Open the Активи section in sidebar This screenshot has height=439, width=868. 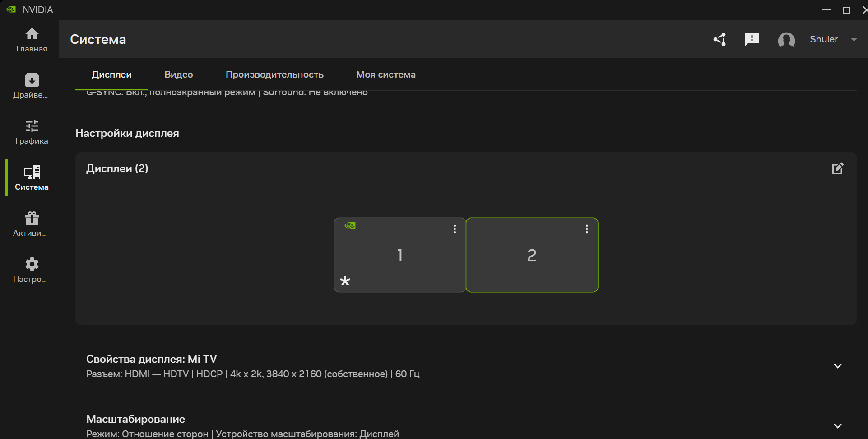pyautogui.click(x=31, y=223)
